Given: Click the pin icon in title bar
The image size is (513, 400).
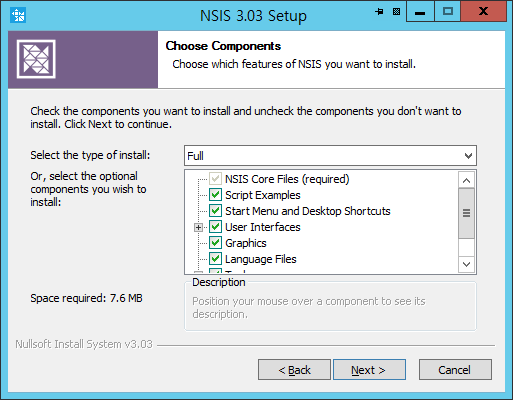Looking at the screenshot, I should [379, 12].
